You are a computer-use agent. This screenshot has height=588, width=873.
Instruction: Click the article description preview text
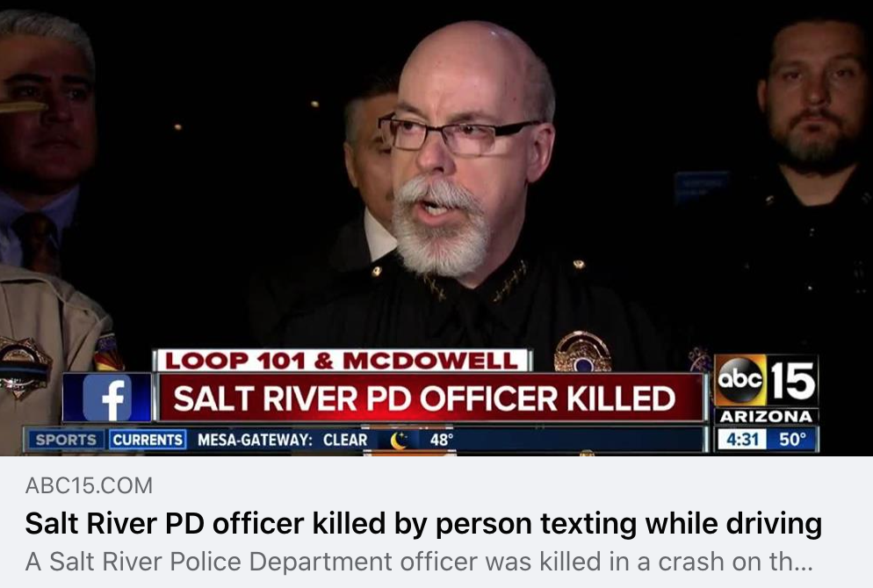click(419, 562)
